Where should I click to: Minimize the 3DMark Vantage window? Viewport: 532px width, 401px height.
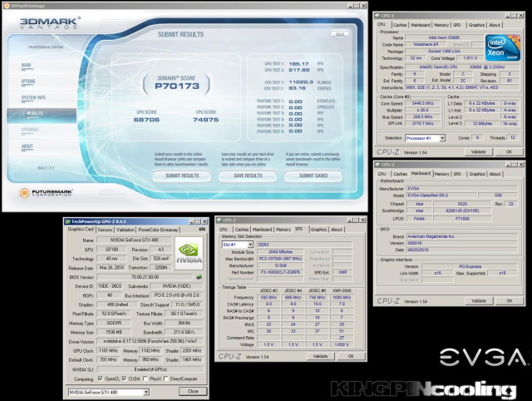pos(350,6)
